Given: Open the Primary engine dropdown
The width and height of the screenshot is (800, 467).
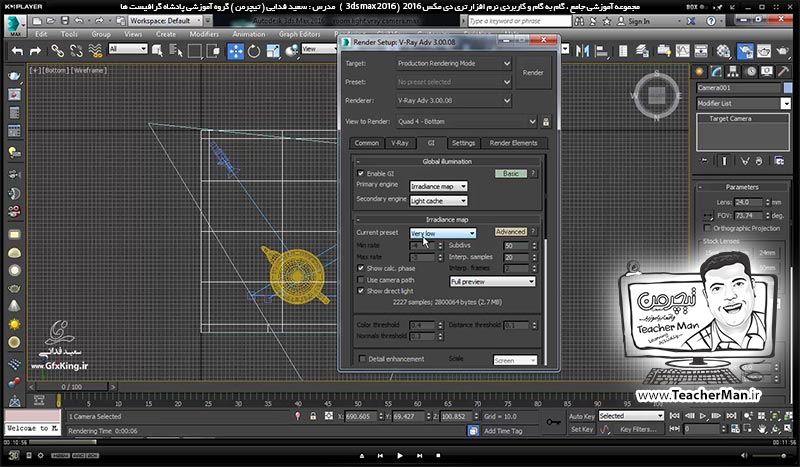Looking at the screenshot, I should (438, 187).
